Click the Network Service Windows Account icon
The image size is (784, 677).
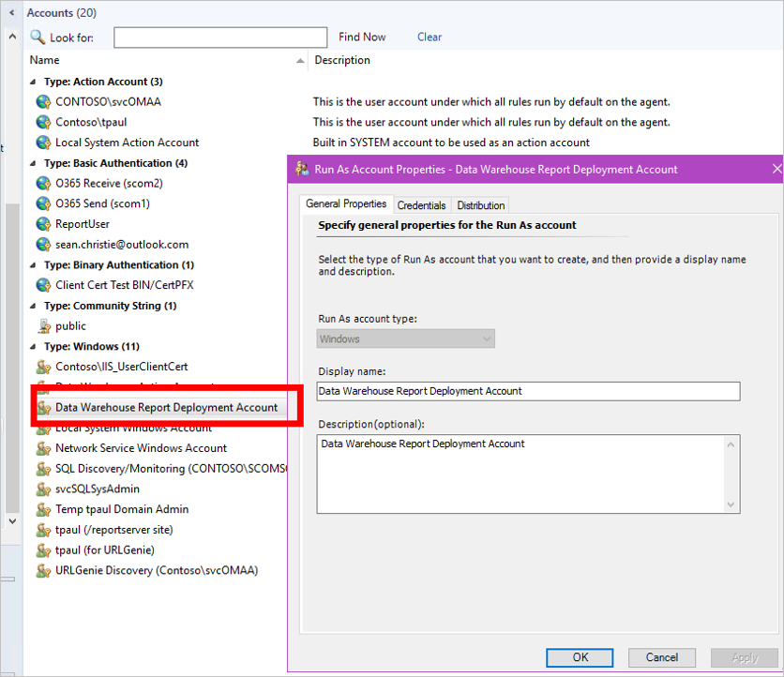[44, 448]
